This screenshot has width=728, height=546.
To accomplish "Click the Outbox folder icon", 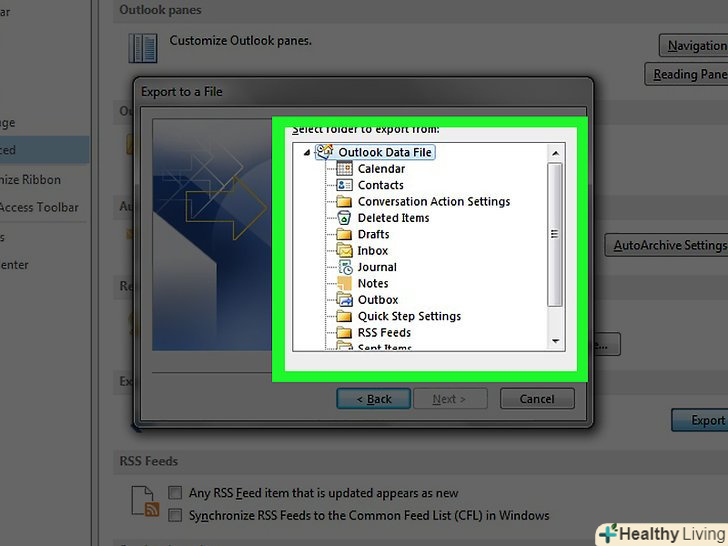I will [344, 299].
